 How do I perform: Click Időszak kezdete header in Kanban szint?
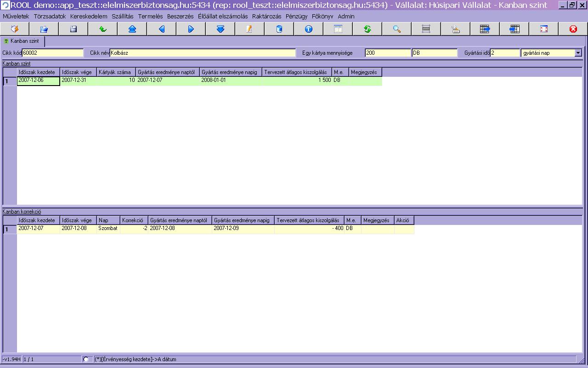[x=39, y=72]
